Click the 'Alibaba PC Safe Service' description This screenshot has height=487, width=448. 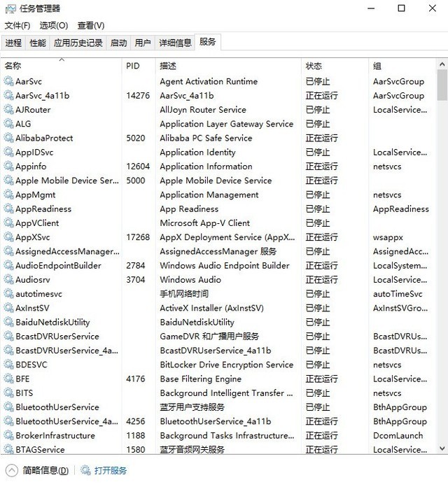click(x=206, y=138)
